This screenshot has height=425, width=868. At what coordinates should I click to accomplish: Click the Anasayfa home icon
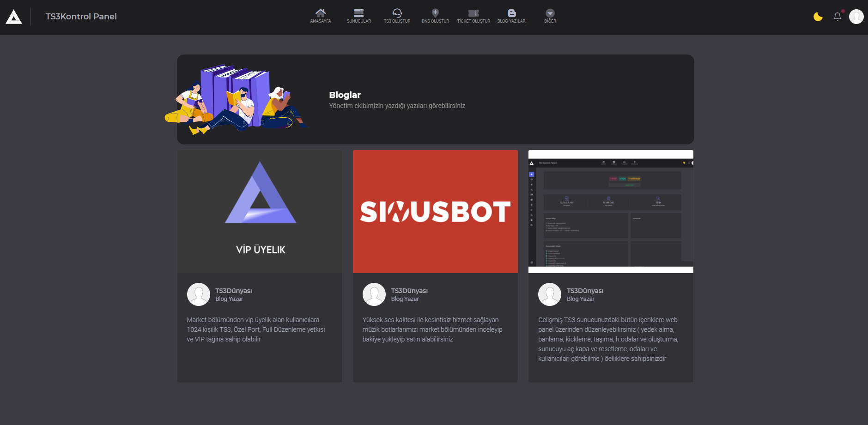point(320,13)
